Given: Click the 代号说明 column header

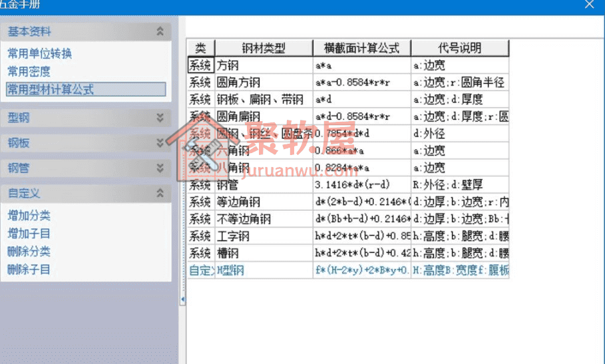Looking at the screenshot, I should [x=460, y=48].
